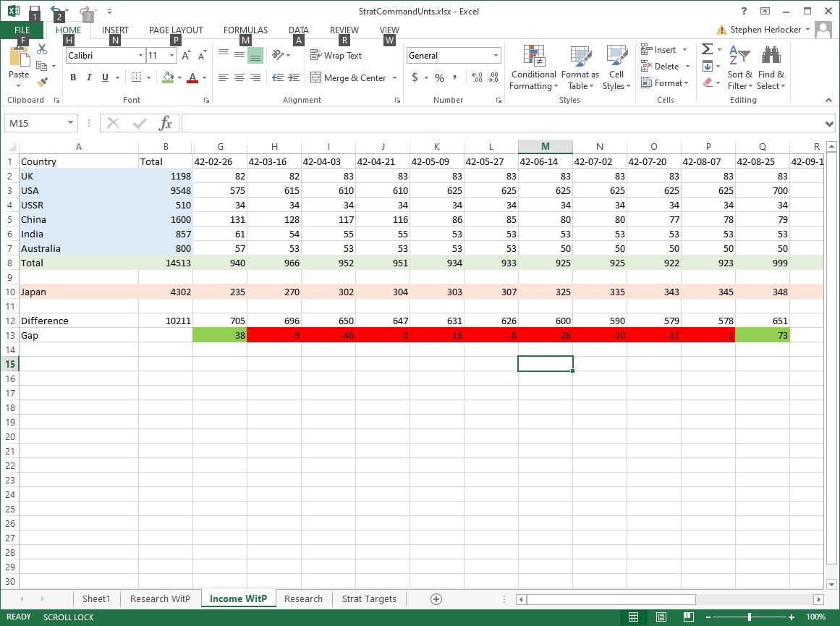This screenshot has width=840, height=626.
Task: Save workbook with Quick Access floppy icon
Action: tap(34, 12)
